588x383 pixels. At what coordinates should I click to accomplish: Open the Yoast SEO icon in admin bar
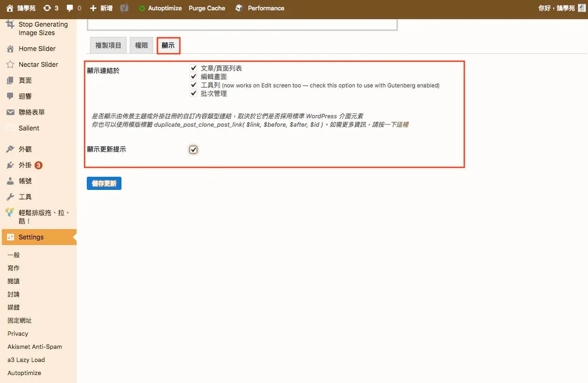(124, 8)
